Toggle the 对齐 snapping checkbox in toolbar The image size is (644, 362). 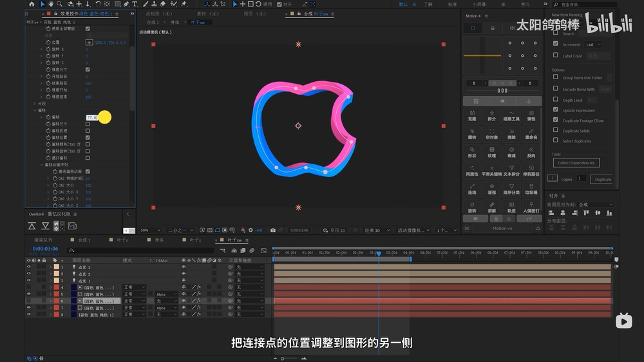click(279, 5)
